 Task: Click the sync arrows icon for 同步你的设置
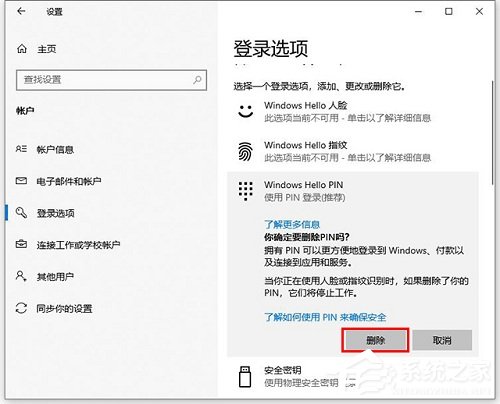(21, 308)
